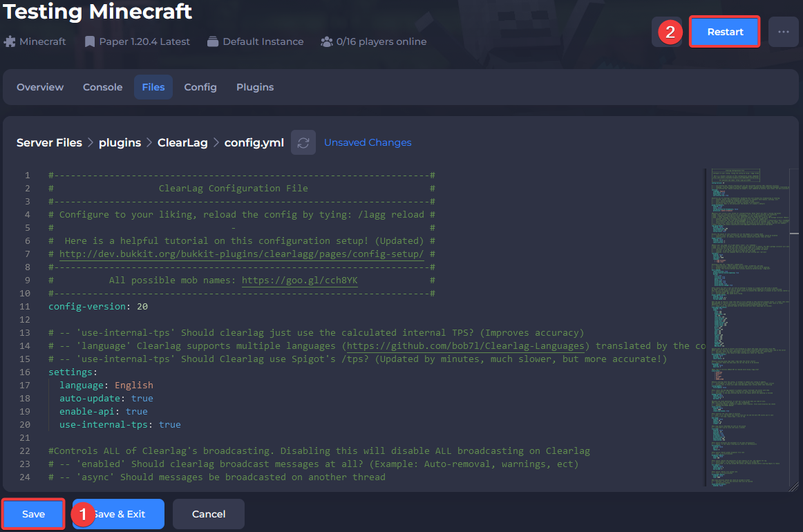The height and width of the screenshot is (532, 803).
Task: Switch to the Plugins tab
Action: (x=254, y=87)
